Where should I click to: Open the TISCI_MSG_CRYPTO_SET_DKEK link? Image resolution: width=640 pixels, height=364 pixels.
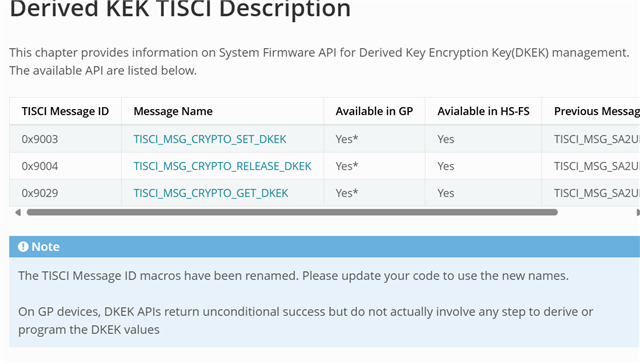point(210,139)
